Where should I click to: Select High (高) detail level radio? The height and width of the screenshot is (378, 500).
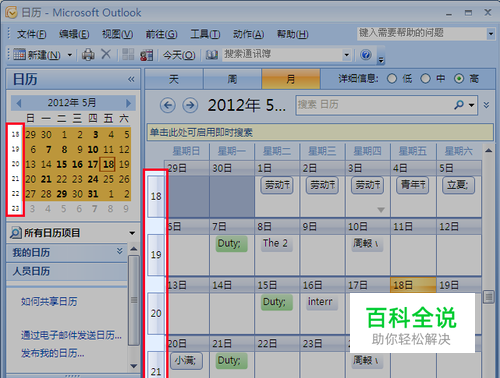coord(459,79)
